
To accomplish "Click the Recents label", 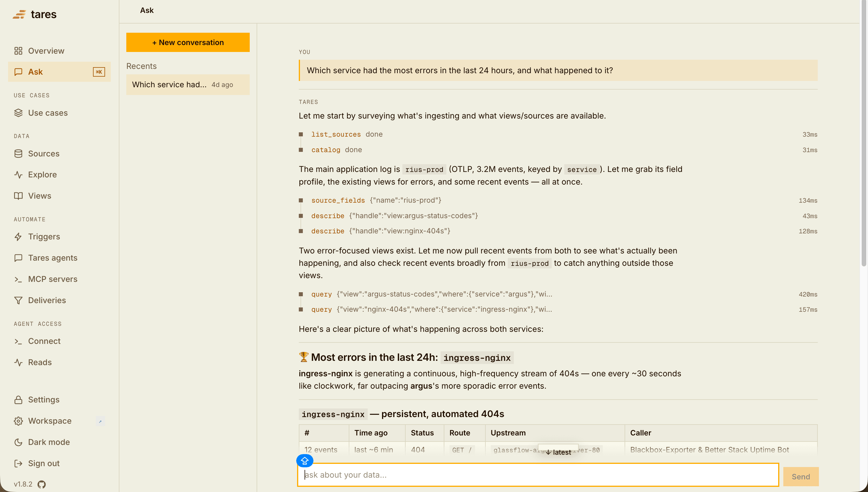I will pos(141,66).
